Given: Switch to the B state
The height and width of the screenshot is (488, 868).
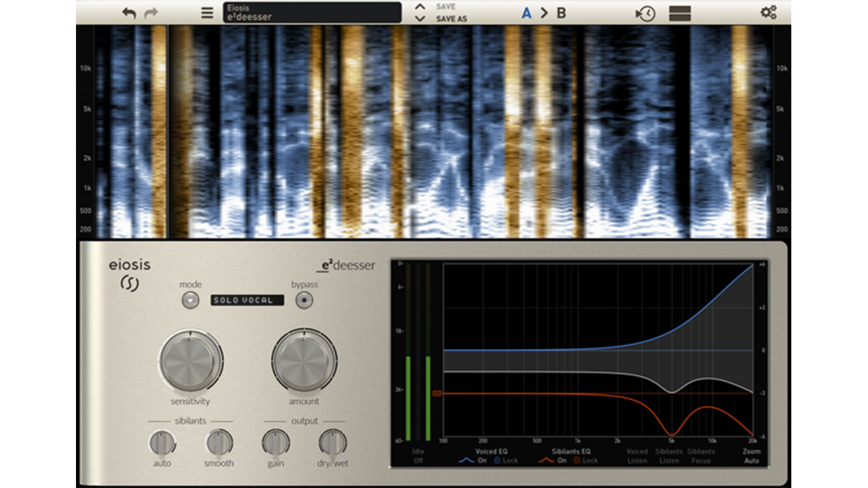Looking at the screenshot, I should pos(561,13).
